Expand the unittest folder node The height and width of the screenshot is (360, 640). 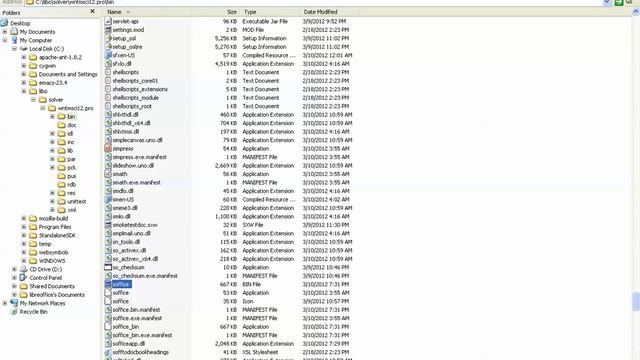click(x=52, y=201)
